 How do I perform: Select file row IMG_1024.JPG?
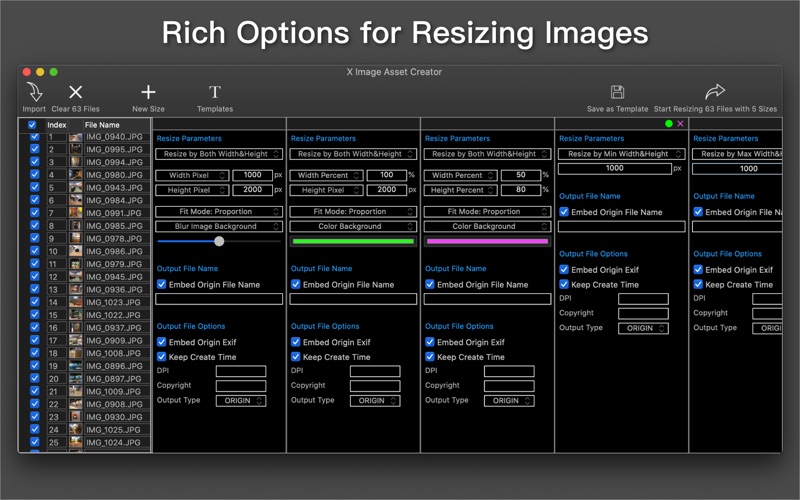pyautogui.click(x=85, y=442)
